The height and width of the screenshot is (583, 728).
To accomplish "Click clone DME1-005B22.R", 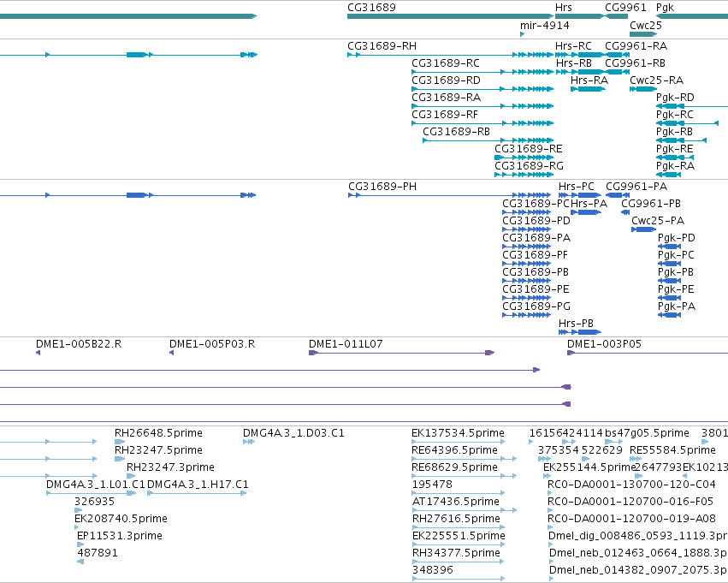I will click(38, 353).
